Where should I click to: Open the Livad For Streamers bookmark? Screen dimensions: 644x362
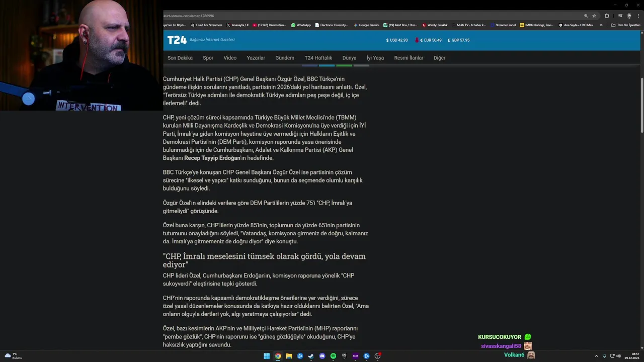coord(206,25)
